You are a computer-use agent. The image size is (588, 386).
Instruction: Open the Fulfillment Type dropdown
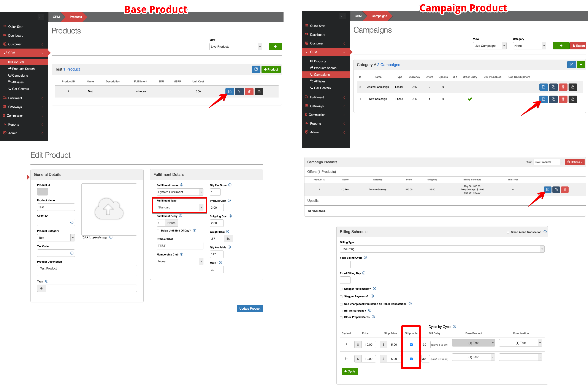(x=180, y=207)
